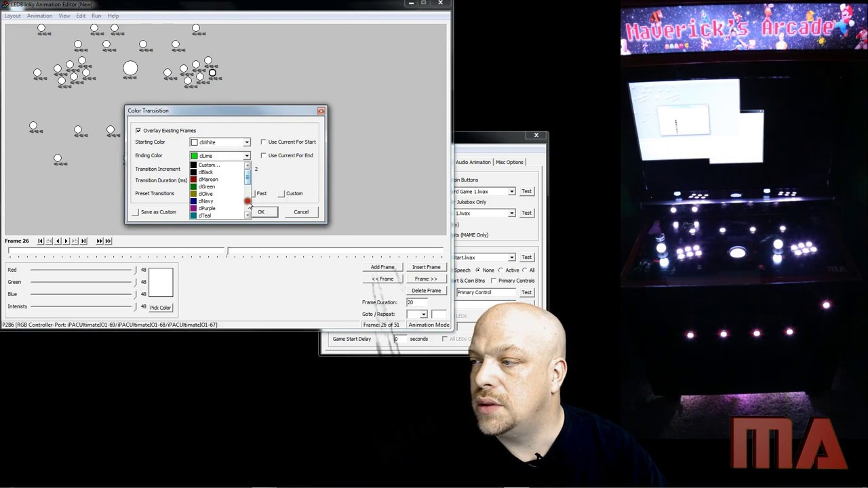This screenshot has width=868, height=488.
Task: Choose clNavy from the color list
Action: (216, 201)
